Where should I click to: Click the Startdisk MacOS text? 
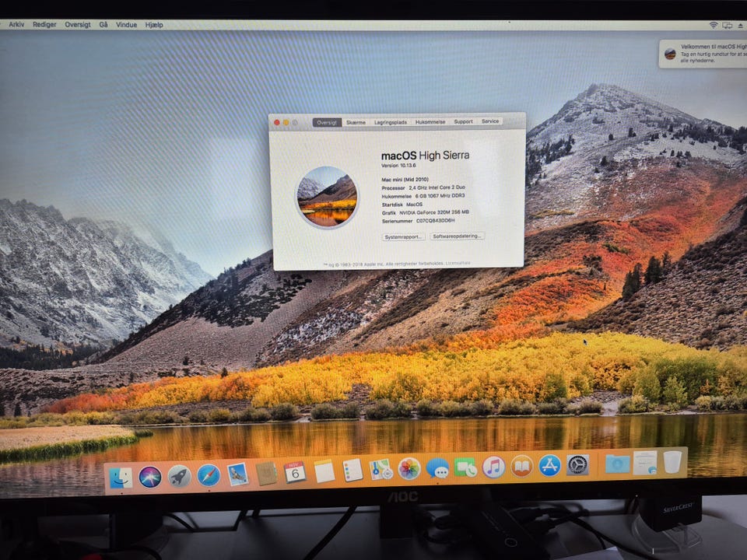click(x=402, y=205)
